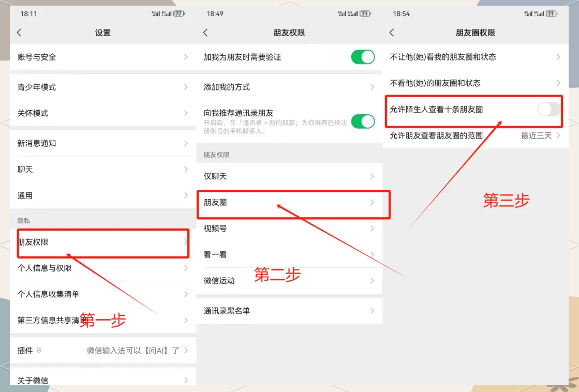Open 不让他(她)看我的朋友圈和状态
Screen dimensions: 579x392
coord(475,57)
